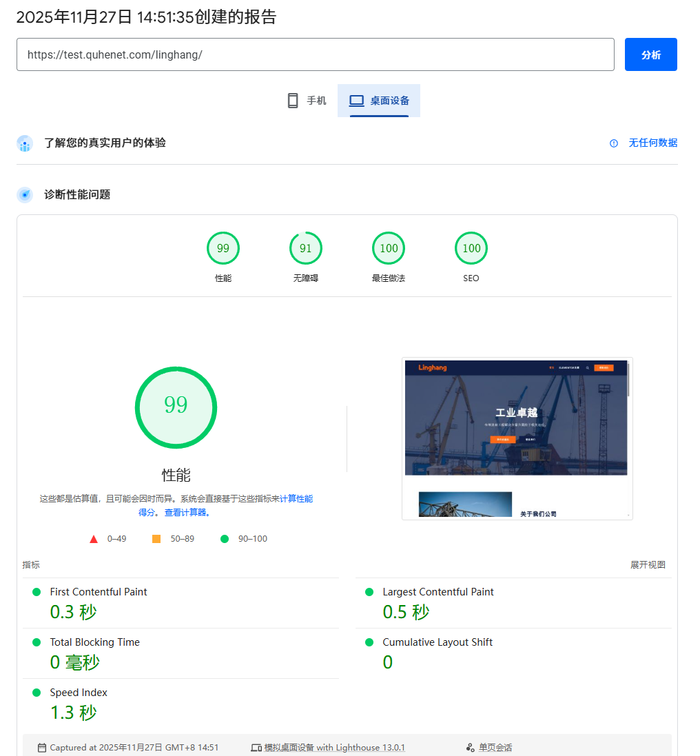
Task: Open the 100 最佳做法 score gauge
Action: [389, 249]
